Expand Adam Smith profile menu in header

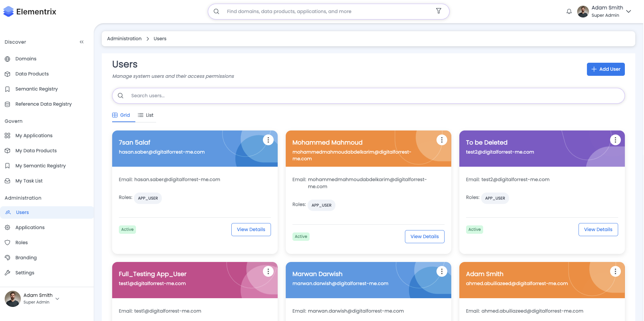(x=629, y=11)
